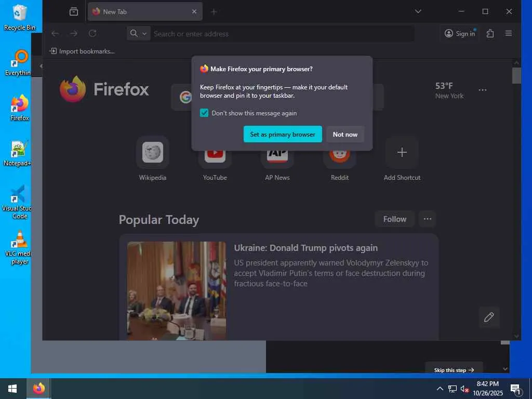Click Import bookmarks link
Image resolution: width=532 pixels, height=399 pixels.
(82, 51)
